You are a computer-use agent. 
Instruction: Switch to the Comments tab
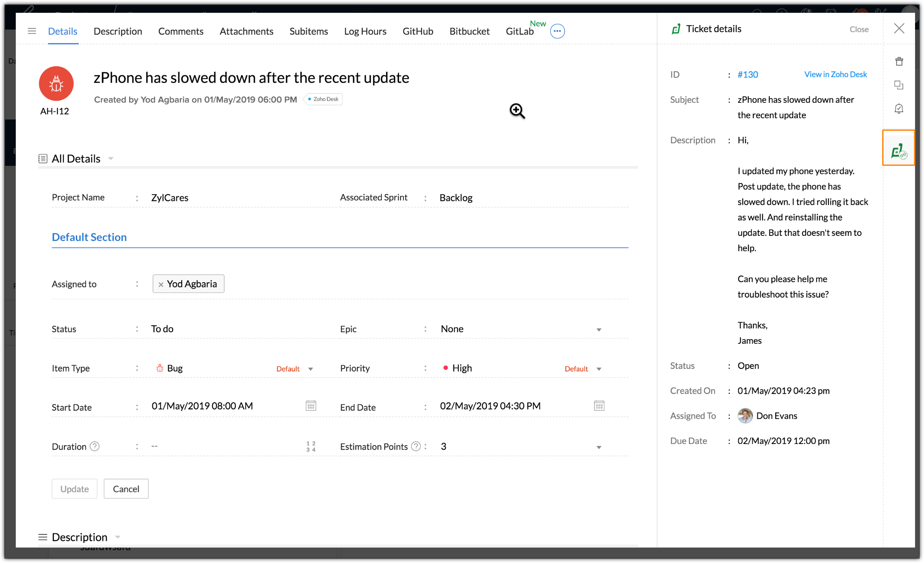pyautogui.click(x=181, y=31)
